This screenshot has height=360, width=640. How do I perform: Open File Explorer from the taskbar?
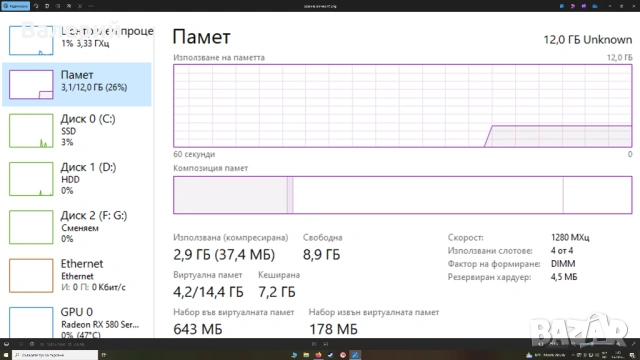tap(306, 355)
